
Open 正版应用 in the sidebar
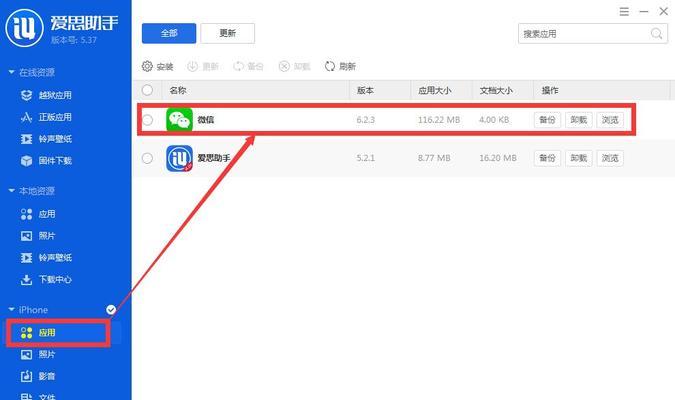click(x=46, y=117)
